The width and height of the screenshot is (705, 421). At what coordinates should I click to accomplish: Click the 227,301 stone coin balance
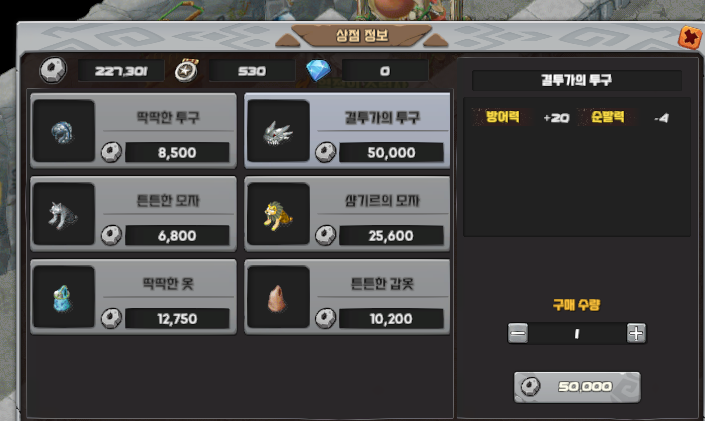tap(121, 71)
